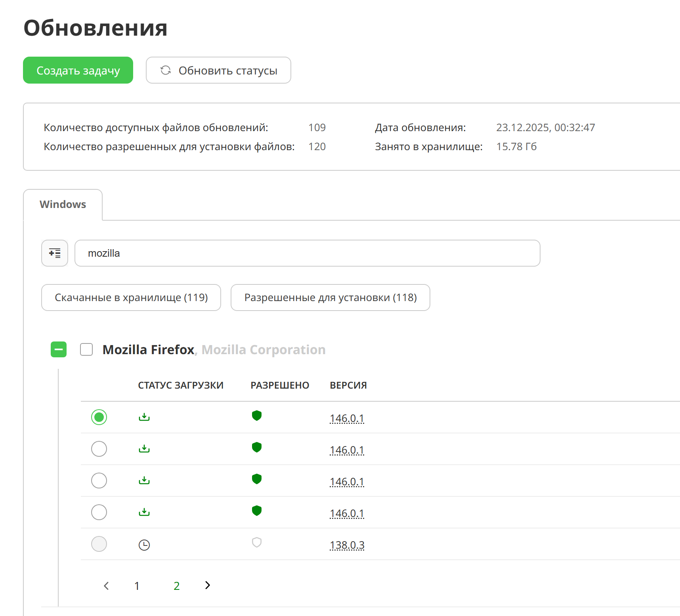Screen dimensions: 680x616
Task: Click the grey shield icon for 138.0.3
Action: point(257,543)
